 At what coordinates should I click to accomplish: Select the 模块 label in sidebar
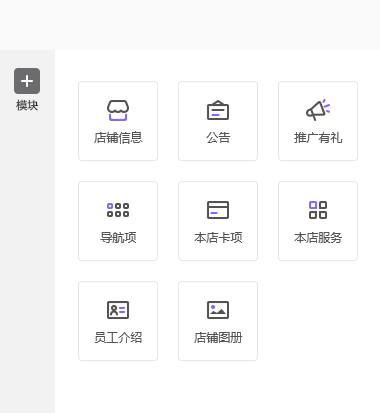[27, 105]
